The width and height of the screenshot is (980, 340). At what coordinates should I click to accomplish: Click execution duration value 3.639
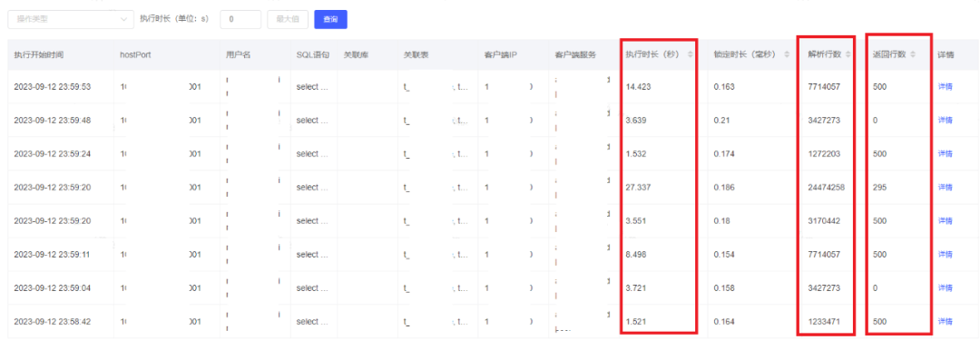636,120
